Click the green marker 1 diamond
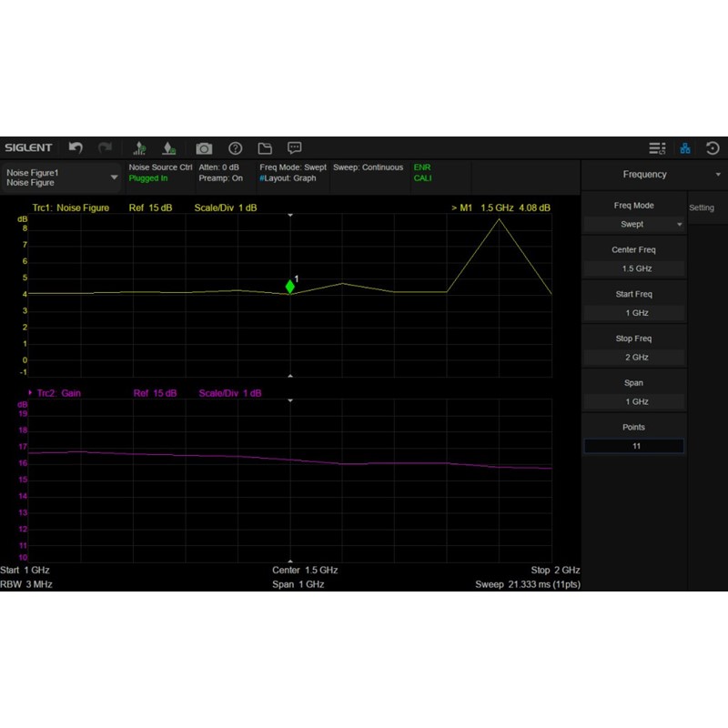 click(290, 287)
